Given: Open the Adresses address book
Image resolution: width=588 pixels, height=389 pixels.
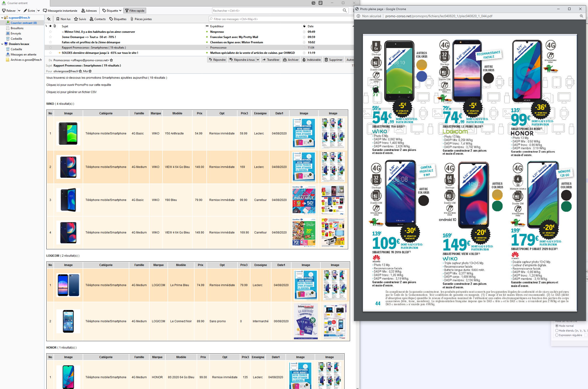Looking at the screenshot, I should (x=89, y=11).
